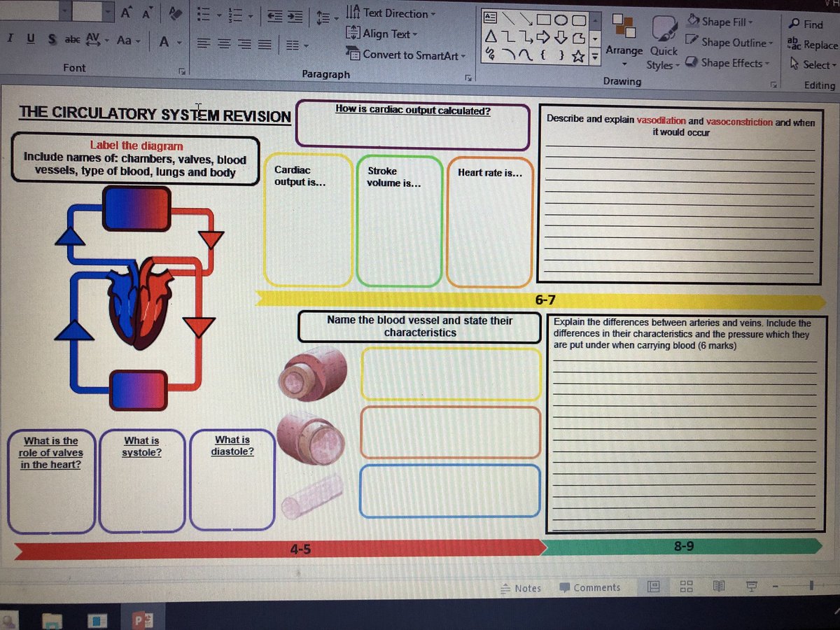This screenshot has width=840, height=630.
Task: Click the PowerPoint taskbar icon
Action: coord(143,619)
